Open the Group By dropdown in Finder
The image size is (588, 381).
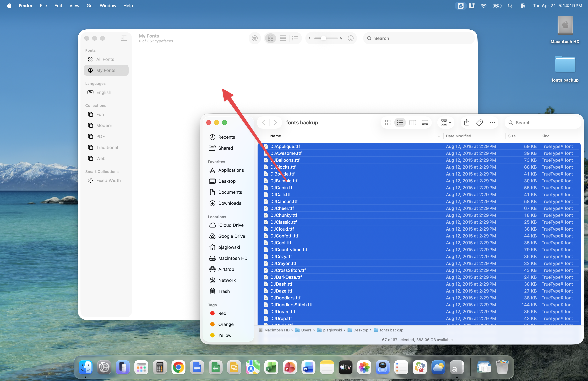446,123
